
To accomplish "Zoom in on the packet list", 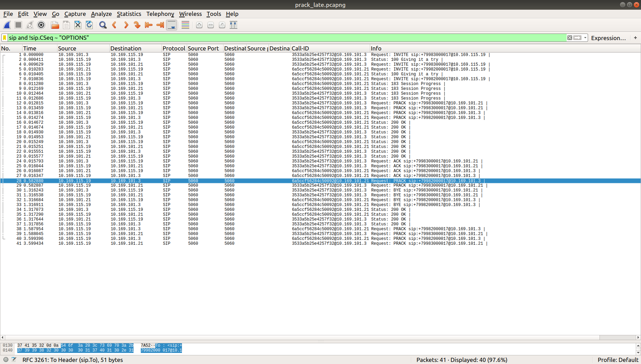I will (199, 25).
